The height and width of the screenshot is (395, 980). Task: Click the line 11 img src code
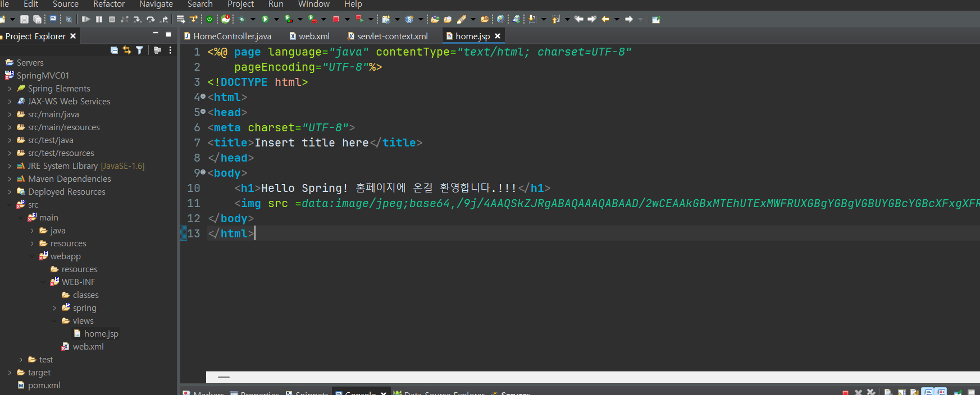[607, 203]
